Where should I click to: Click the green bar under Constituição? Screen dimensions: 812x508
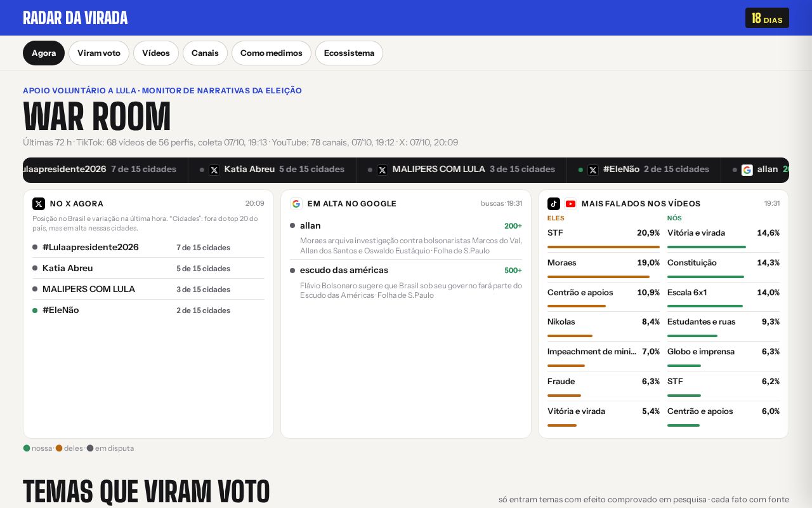click(x=705, y=277)
